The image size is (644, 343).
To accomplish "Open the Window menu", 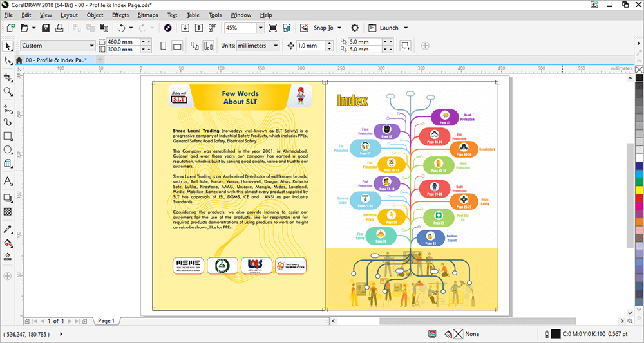I will (x=241, y=15).
